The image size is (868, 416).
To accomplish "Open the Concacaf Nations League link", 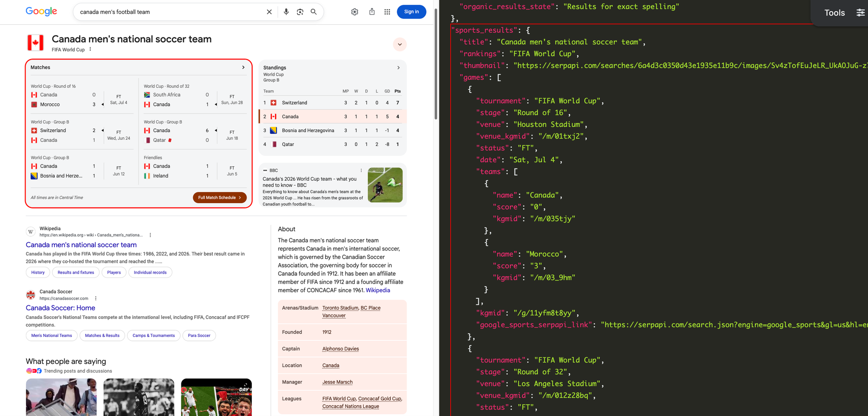I will [351, 406].
